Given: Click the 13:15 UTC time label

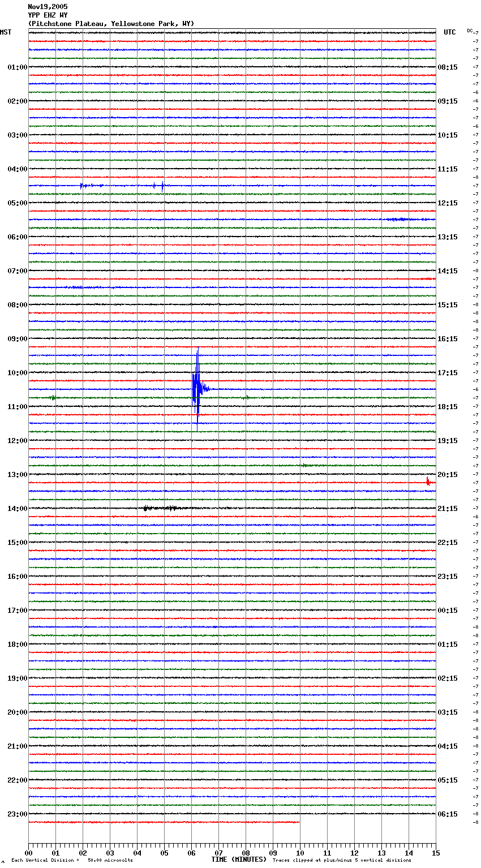Looking at the screenshot, I should tap(448, 237).
